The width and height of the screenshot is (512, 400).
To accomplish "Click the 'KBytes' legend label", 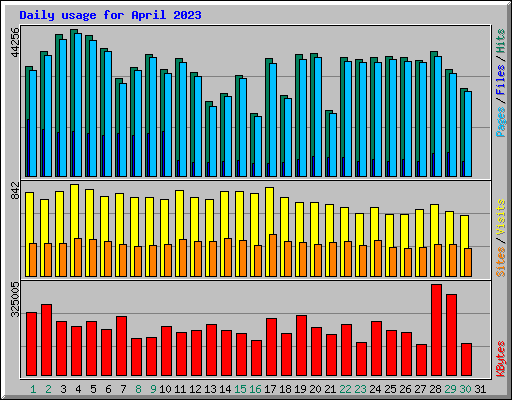I will [500, 359].
